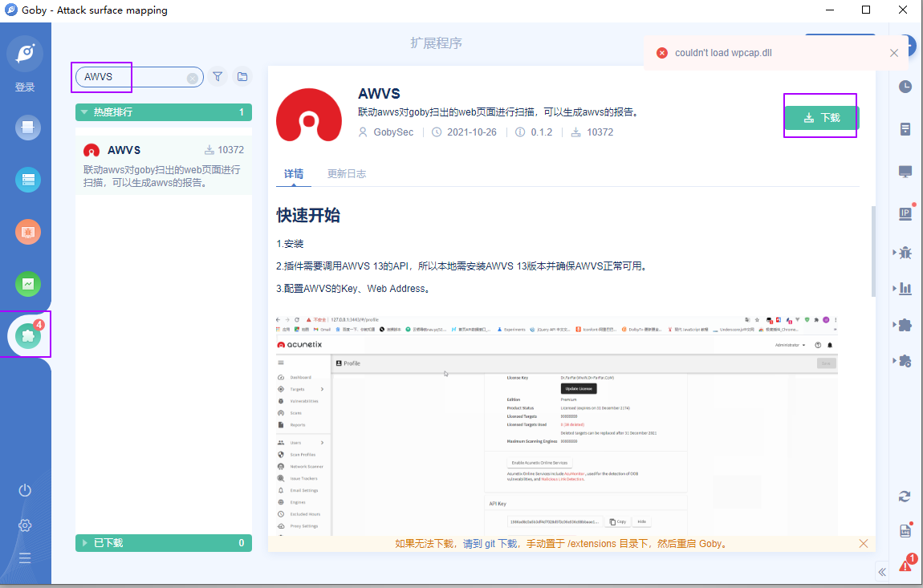Viewport: 923px width, 588px height.
Task: Collapse the 热度排行 section
Action: (164, 112)
